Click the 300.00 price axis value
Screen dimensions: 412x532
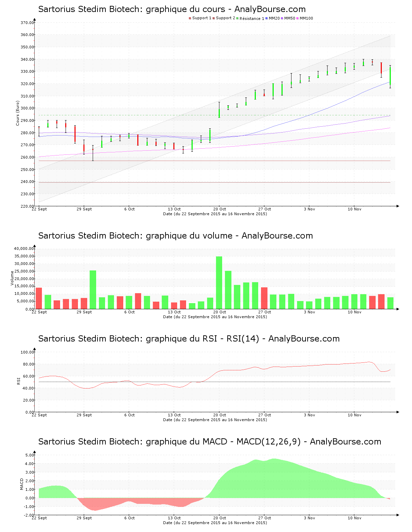[27, 108]
